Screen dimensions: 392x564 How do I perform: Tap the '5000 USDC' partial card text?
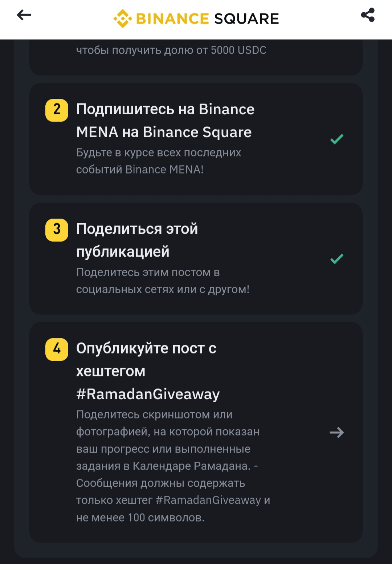pos(238,50)
